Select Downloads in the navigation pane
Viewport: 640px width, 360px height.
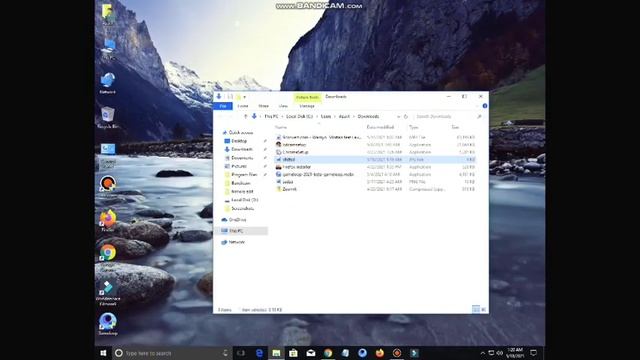pos(239,149)
